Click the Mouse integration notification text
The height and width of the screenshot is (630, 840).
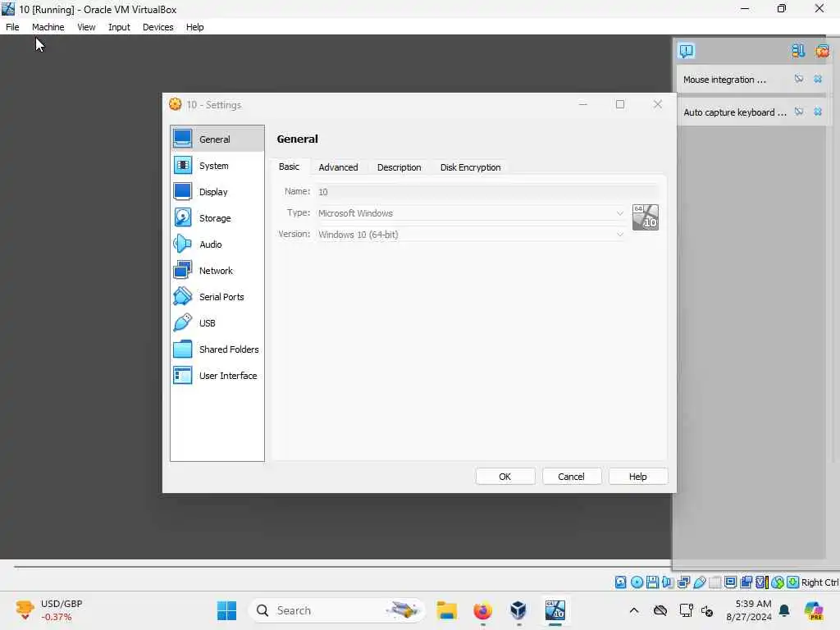click(724, 80)
